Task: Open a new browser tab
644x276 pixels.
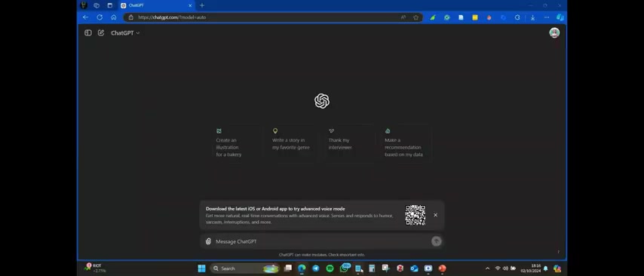Action: (201, 5)
